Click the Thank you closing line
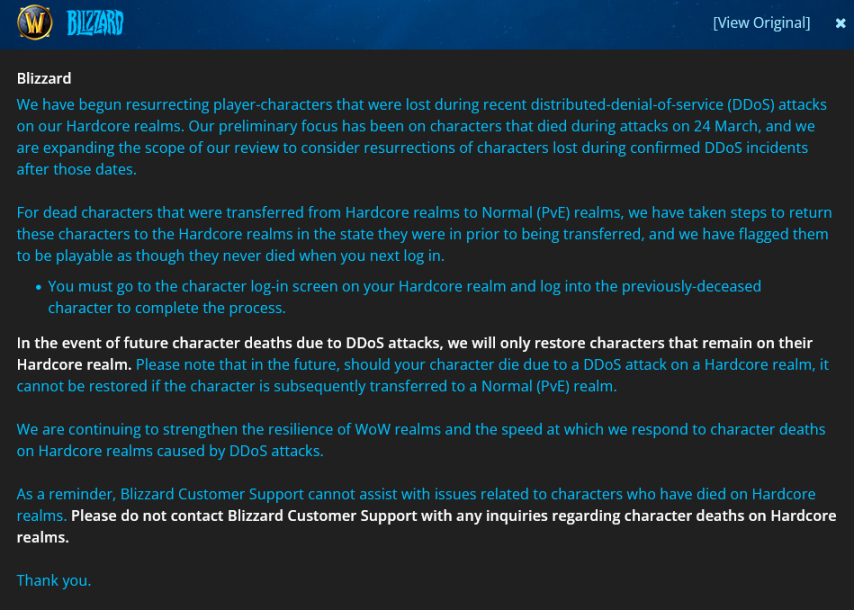This screenshot has height=610, width=854. click(54, 581)
